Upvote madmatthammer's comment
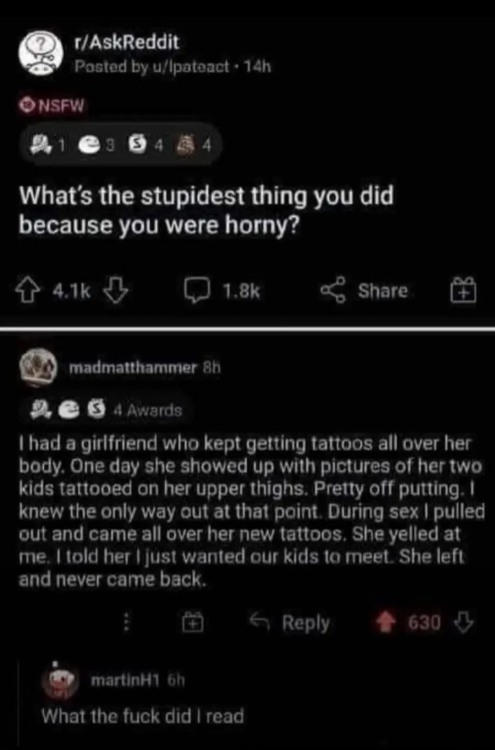 pos(385,623)
